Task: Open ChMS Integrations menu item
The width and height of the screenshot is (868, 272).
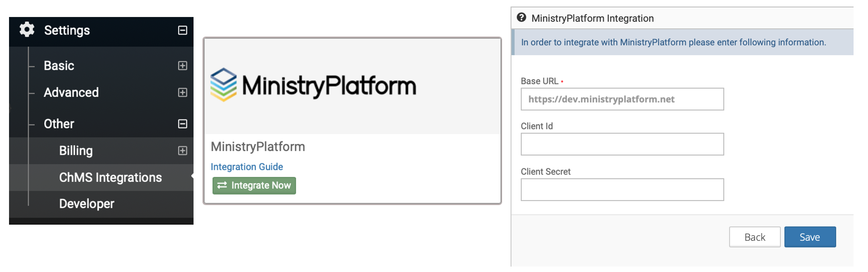Action: pos(110,178)
